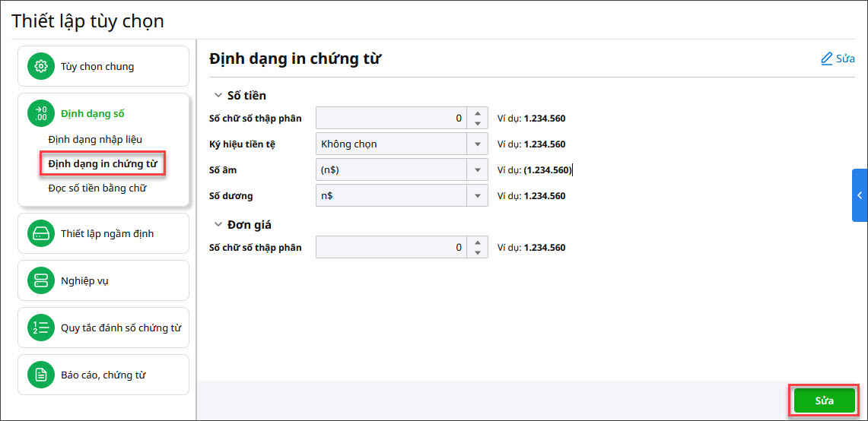Decrease Đơn giá decimal digits with down arrow
868x421 pixels.
click(x=478, y=252)
